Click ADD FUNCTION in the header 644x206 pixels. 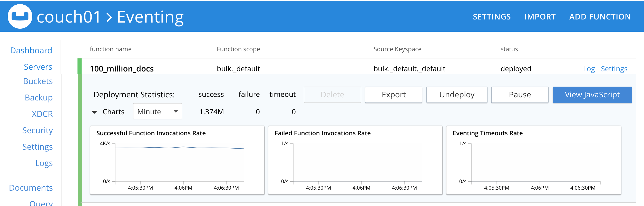(x=600, y=17)
